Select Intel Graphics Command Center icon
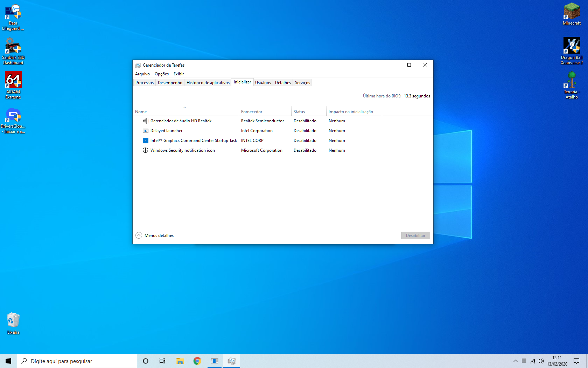Viewport: 588px width, 368px height. click(x=146, y=141)
